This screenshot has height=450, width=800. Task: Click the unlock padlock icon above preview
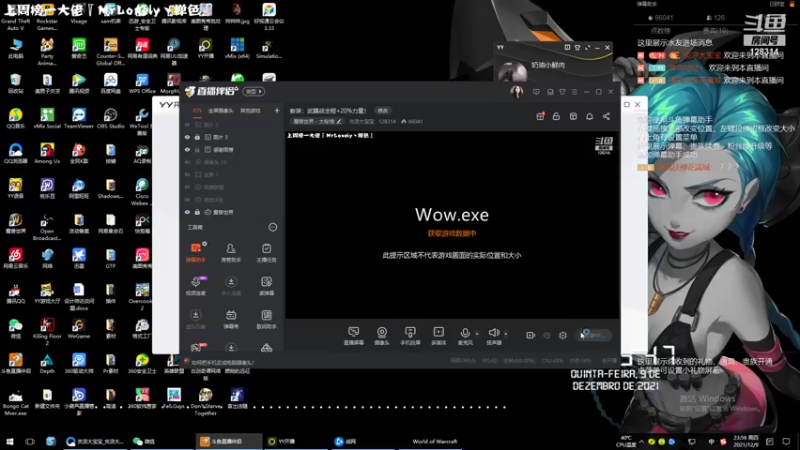[556, 116]
